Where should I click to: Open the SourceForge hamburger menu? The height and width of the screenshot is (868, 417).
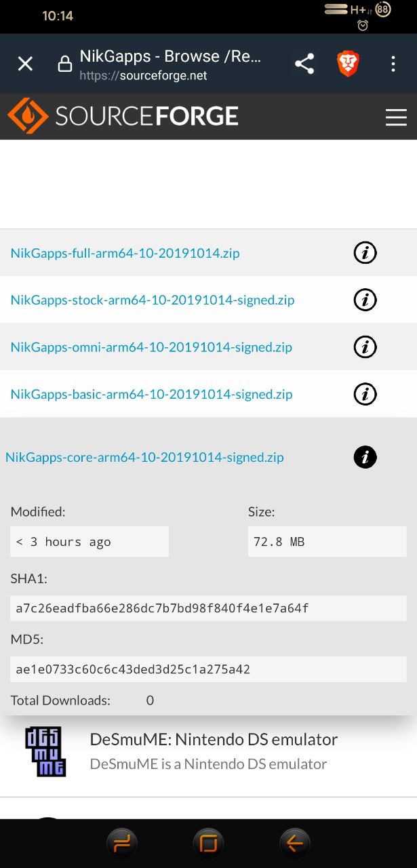pos(396,117)
